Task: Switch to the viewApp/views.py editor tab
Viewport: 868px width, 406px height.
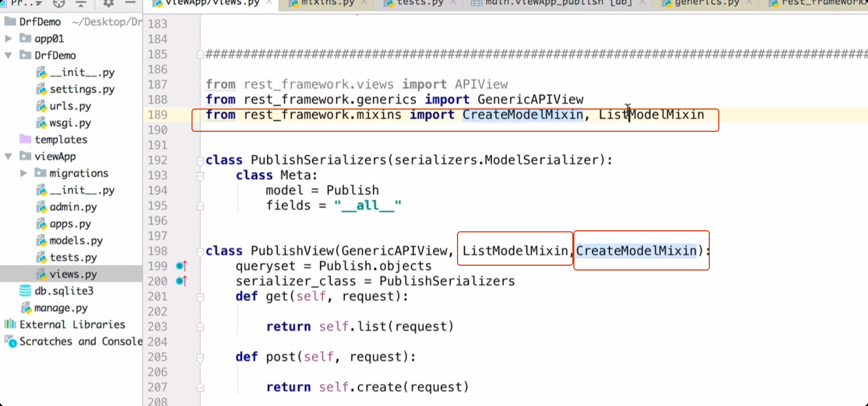Action: click(x=212, y=3)
